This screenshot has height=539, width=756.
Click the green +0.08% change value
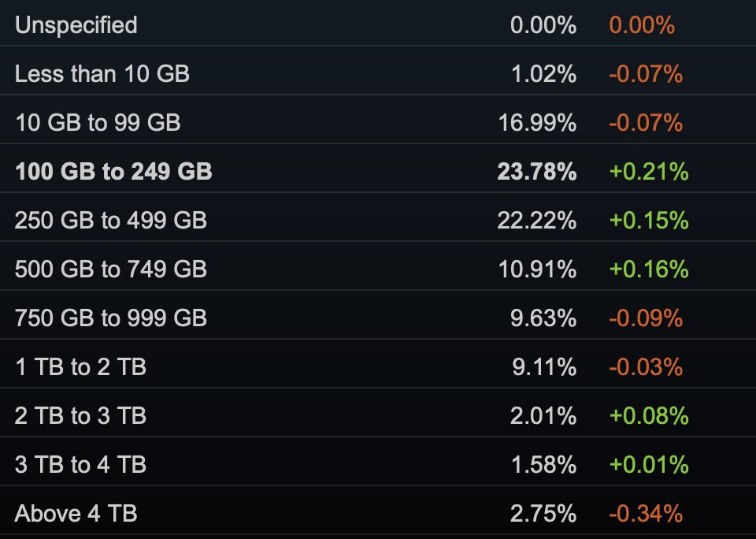649,415
